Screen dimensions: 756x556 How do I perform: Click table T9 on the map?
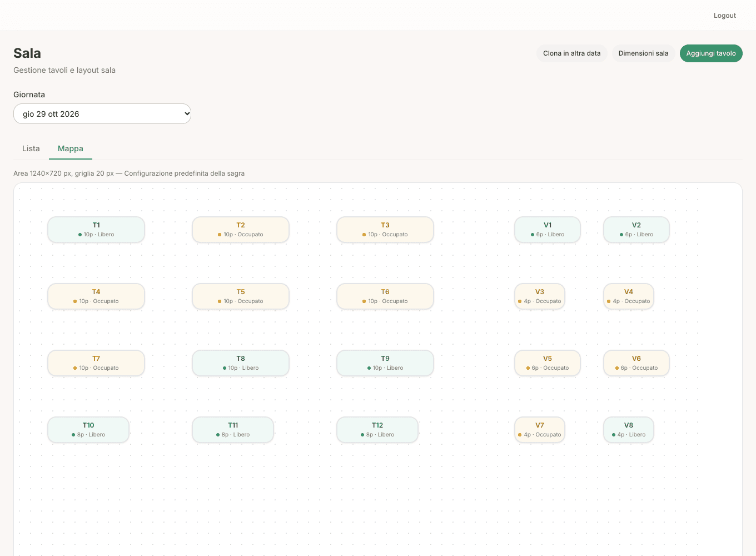point(385,363)
